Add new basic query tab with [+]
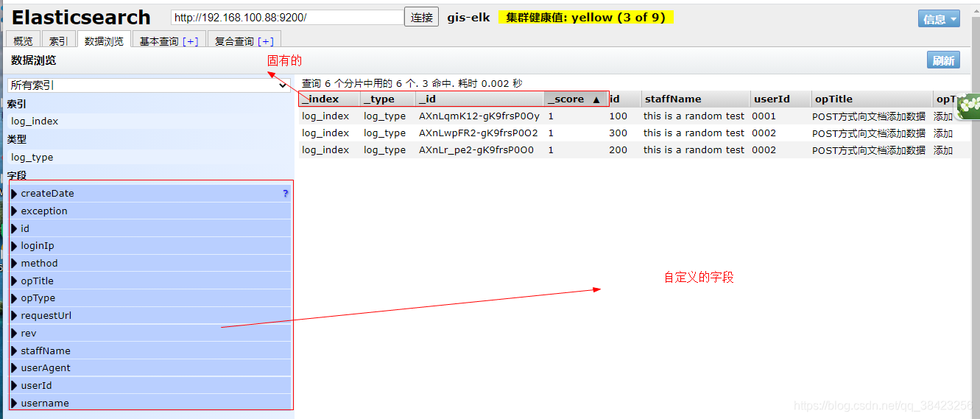This screenshot has width=980, height=419. [191, 42]
